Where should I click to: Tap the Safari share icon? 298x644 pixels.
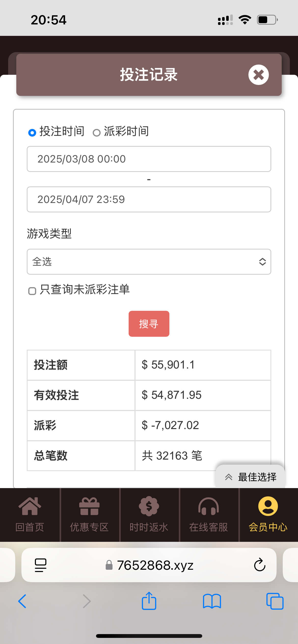[x=149, y=601]
